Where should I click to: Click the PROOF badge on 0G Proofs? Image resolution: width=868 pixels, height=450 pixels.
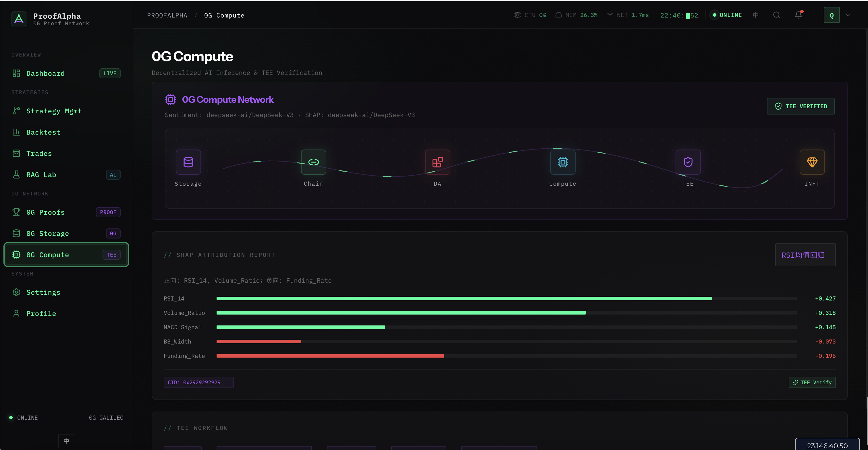point(108,212)
